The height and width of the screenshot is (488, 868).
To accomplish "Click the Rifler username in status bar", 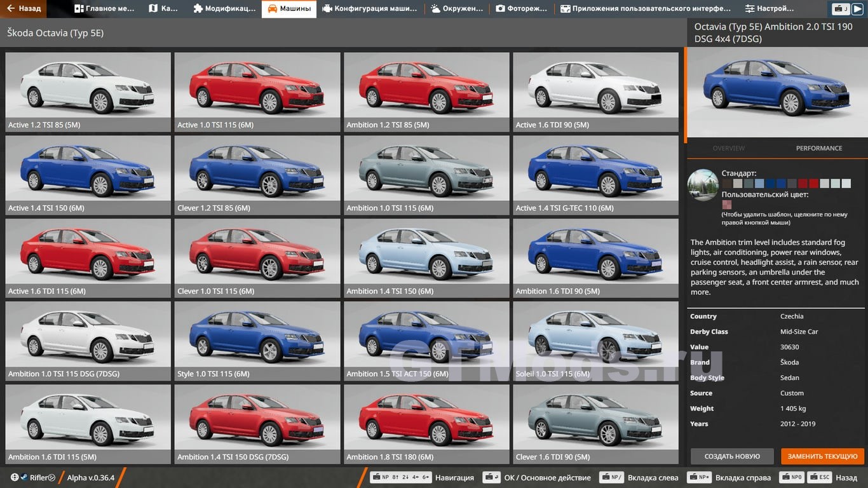I will coord(42,478).
